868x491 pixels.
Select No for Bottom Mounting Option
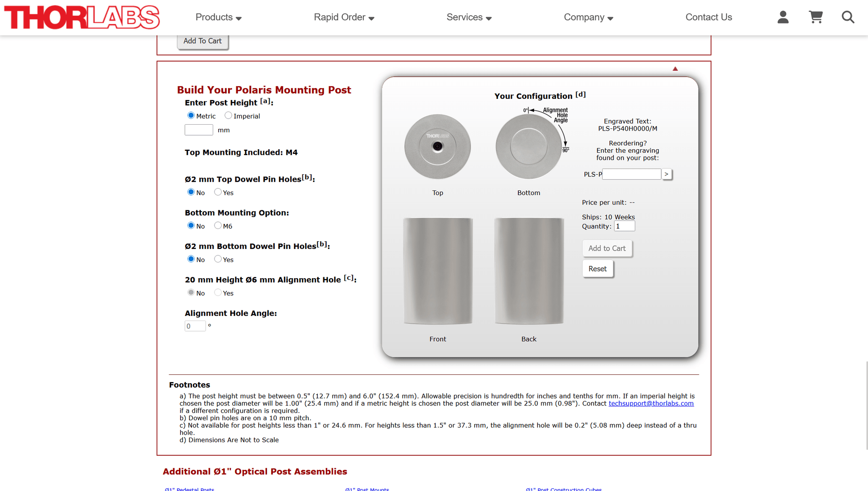pyautogui.click(x=191, y=226)
